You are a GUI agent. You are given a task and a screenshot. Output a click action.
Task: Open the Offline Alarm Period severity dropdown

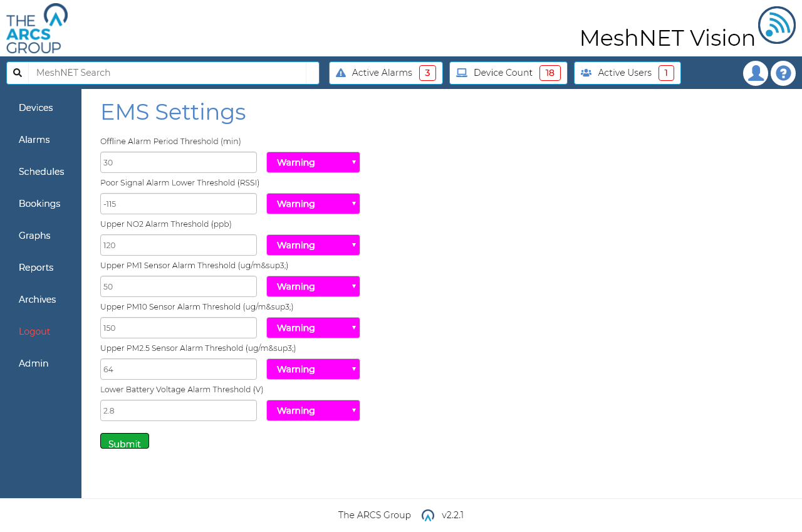pos(313,162)
